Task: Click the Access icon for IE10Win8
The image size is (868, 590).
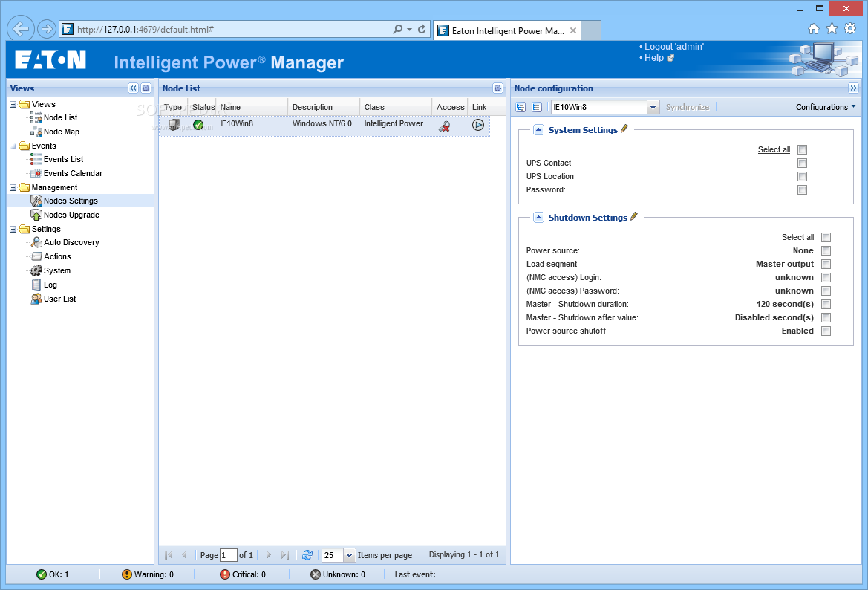Action: [444, 126]
